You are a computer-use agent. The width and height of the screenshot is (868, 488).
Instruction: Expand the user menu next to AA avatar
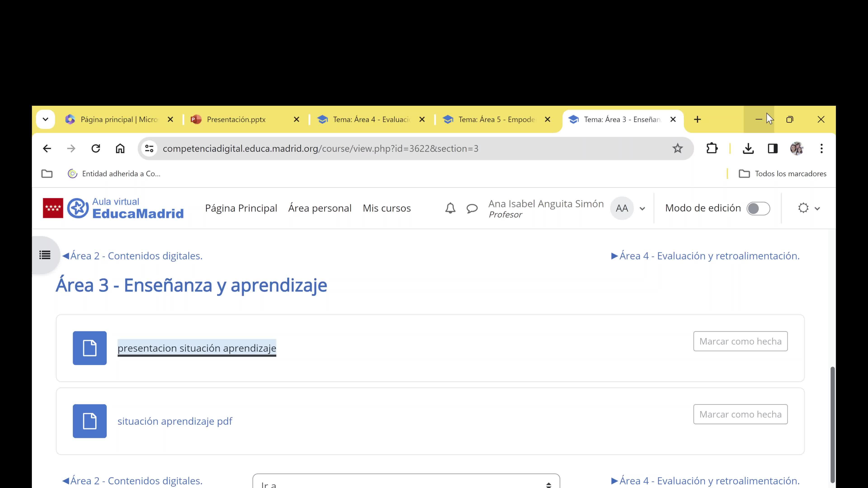(x=642, y=209)
